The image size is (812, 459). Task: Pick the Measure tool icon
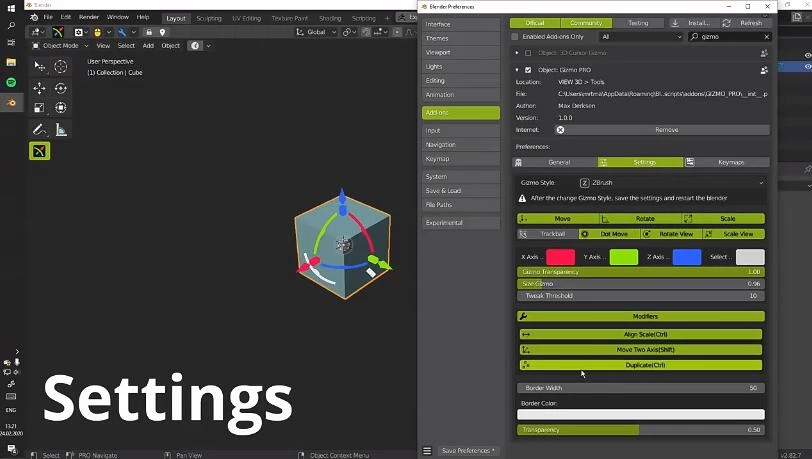click(x=61, y=129)
